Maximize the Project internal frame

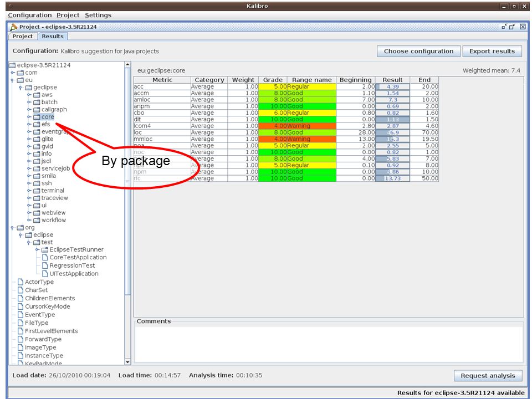pyautogui.click(x=512, y=27)
